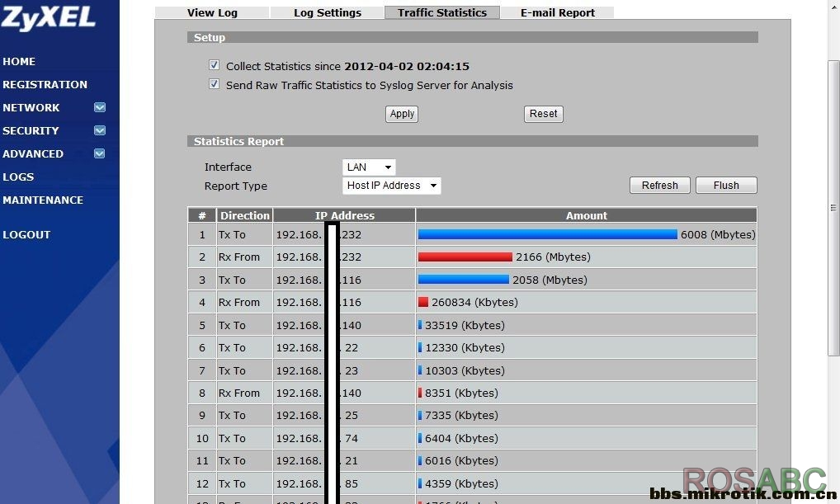Open REGISTRATION in sidebar
The width and height of the screenshot is (840, 504).
click(x=45, y=84)
